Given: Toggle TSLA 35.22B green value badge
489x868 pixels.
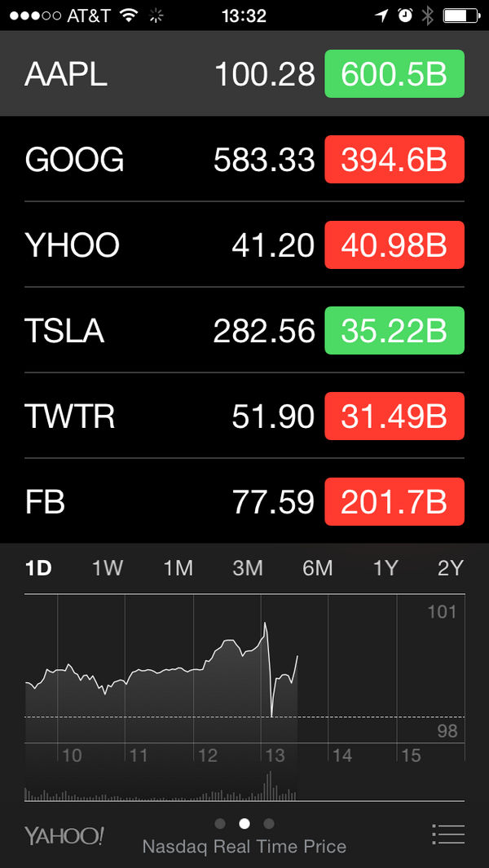Looking at the screenshot, I should (x=394, y=331).
